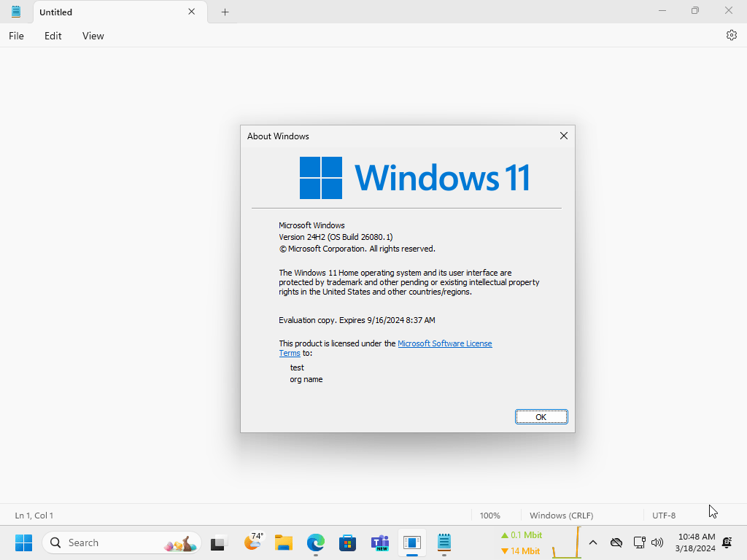The width and height of the screenshot is (747, 560).
Task: Open the View menu in Notepad
Action: (x=93, y=36)
